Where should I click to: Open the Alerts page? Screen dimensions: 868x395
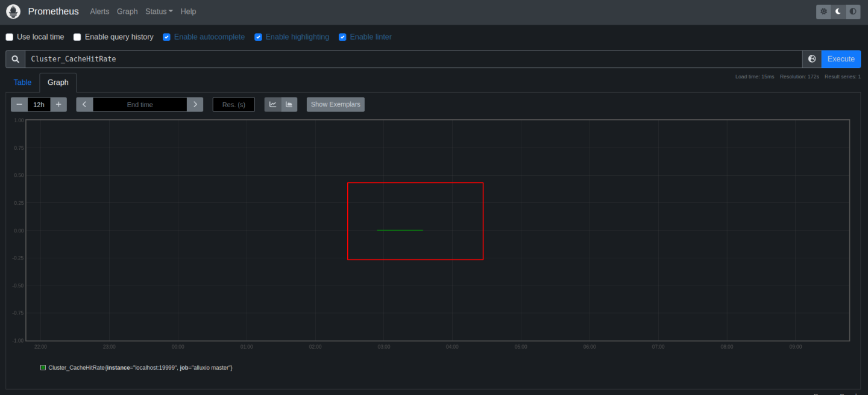coord(99,11)
